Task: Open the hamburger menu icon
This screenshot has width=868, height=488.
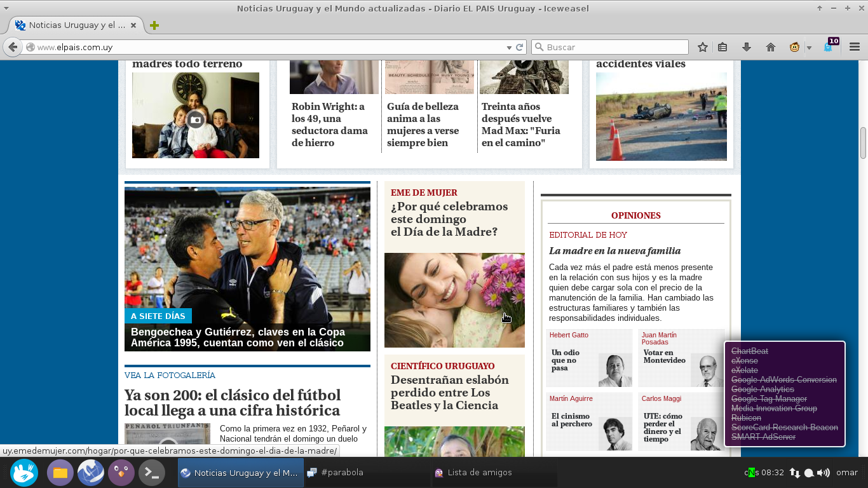Action: 855,47
